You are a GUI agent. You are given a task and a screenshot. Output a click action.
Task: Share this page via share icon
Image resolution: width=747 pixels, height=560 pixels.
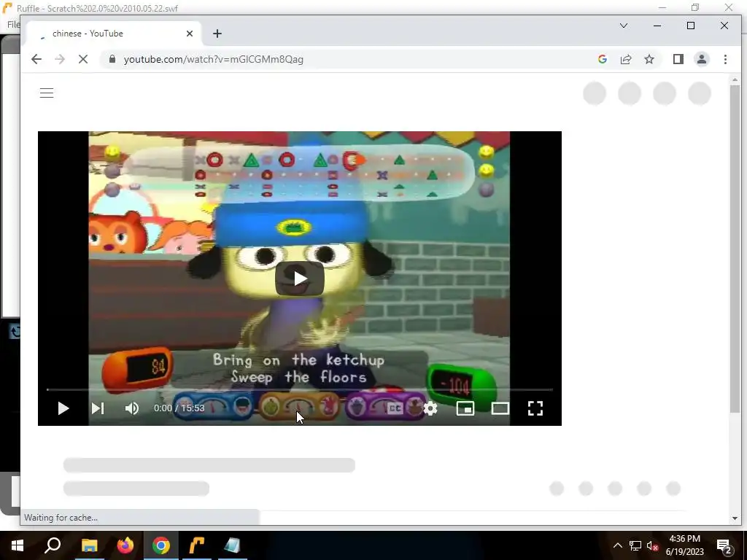pos(625,59)
